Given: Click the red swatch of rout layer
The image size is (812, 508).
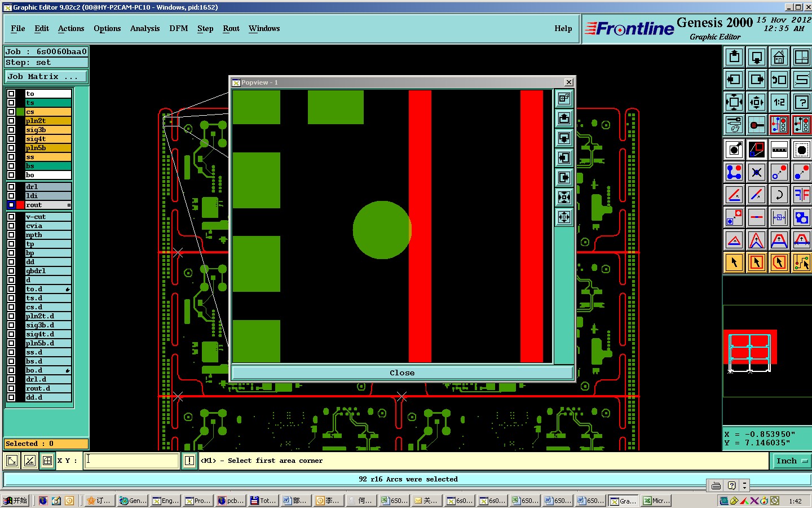Looking at the screenshot, I should pyautogui.click(x=20, y=205).
